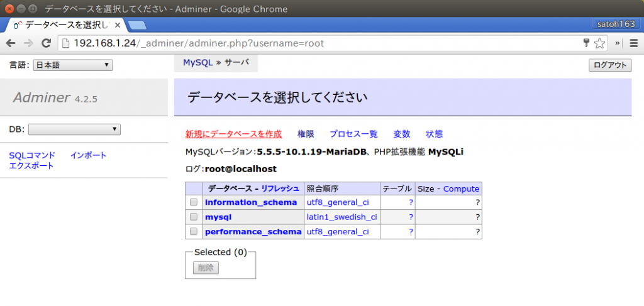The image size is (644, 306).
Task: Open SQLコマンド in the sidebar
Action: tap(32, 155)
